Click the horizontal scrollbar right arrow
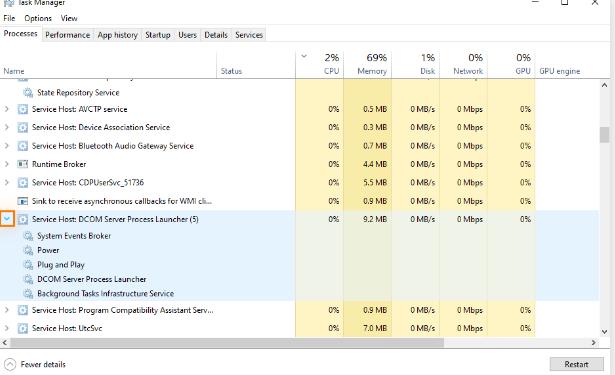 (594, 342)
